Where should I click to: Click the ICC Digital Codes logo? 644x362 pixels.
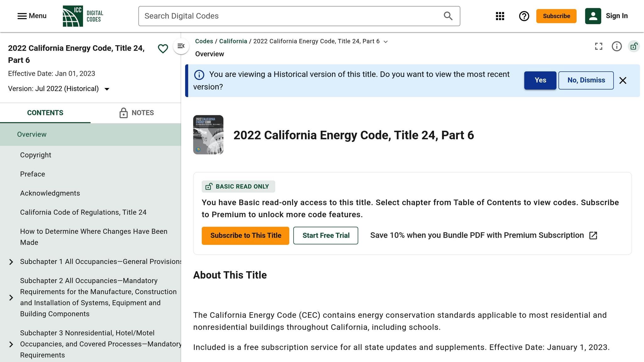tap(83, 16)
